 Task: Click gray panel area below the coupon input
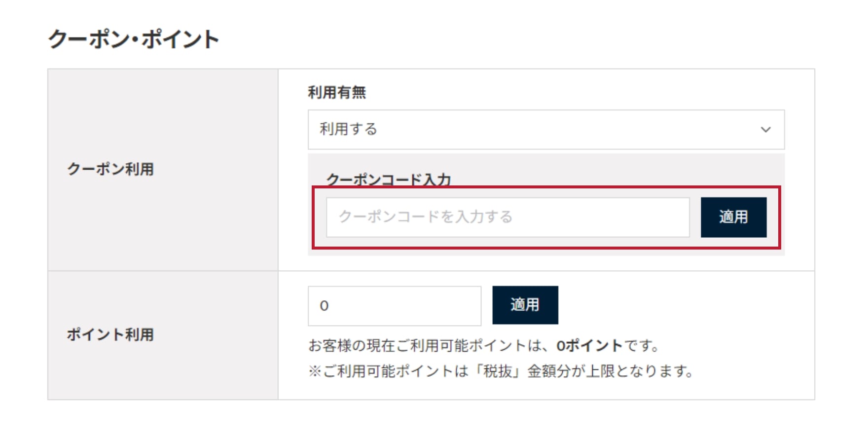(x=546, y=253)
